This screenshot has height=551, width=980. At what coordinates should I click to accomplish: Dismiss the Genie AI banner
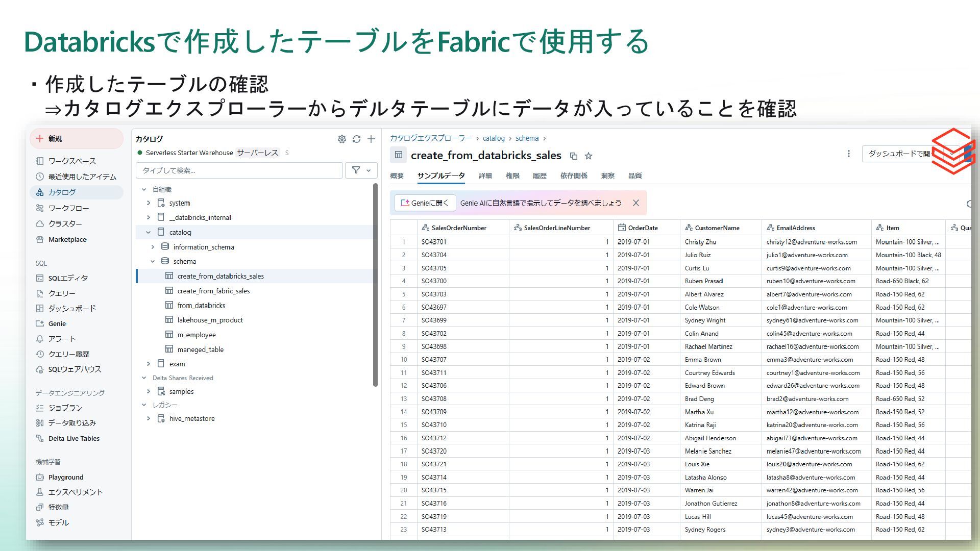coord(635,203)
